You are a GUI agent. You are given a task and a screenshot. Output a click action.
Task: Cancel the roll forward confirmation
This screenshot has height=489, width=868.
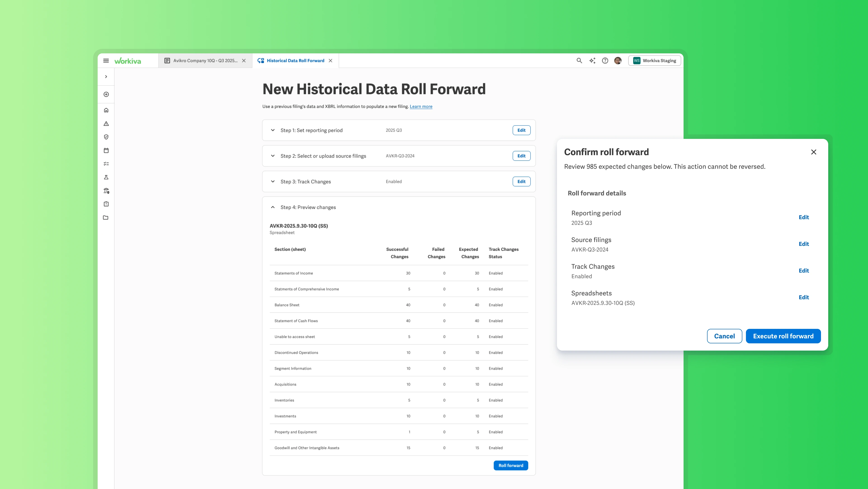(x=724, y=336)
